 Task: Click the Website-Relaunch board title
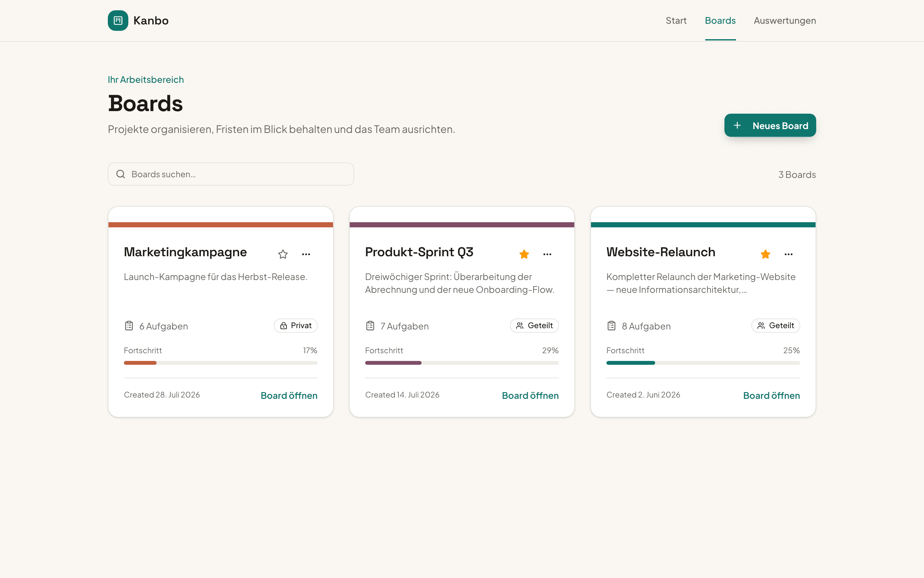(x=661, y=252)
